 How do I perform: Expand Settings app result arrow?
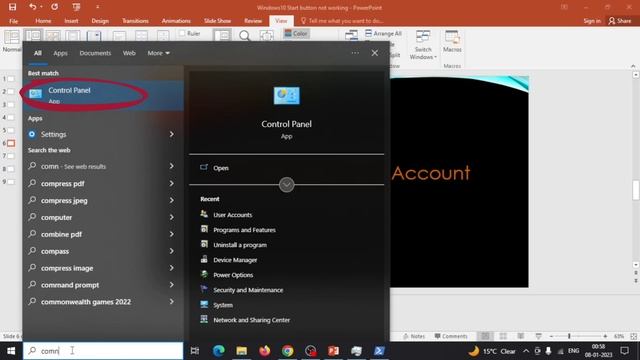pos(171,134)
